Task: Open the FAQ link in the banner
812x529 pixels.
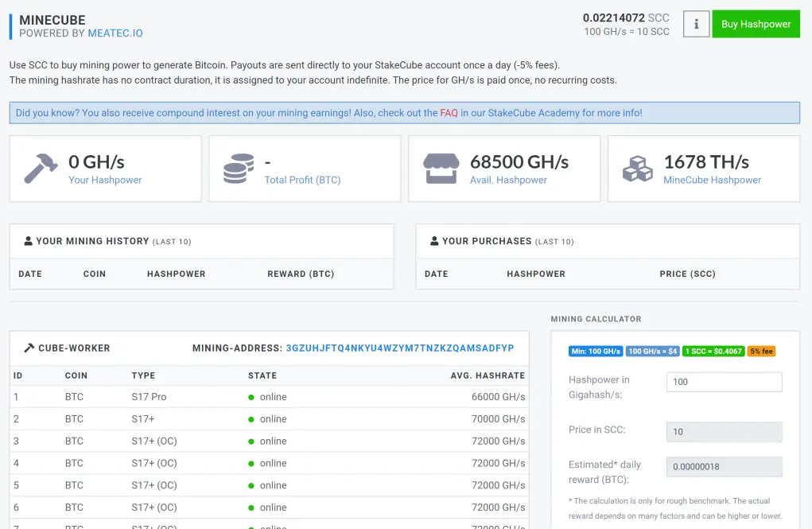Action: click(x=449, y=113)
